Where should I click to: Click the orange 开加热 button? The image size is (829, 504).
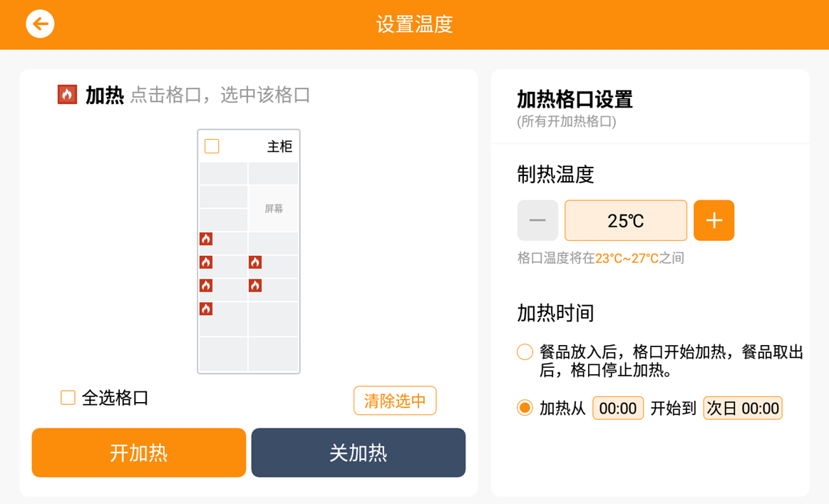tap(138, 453)
